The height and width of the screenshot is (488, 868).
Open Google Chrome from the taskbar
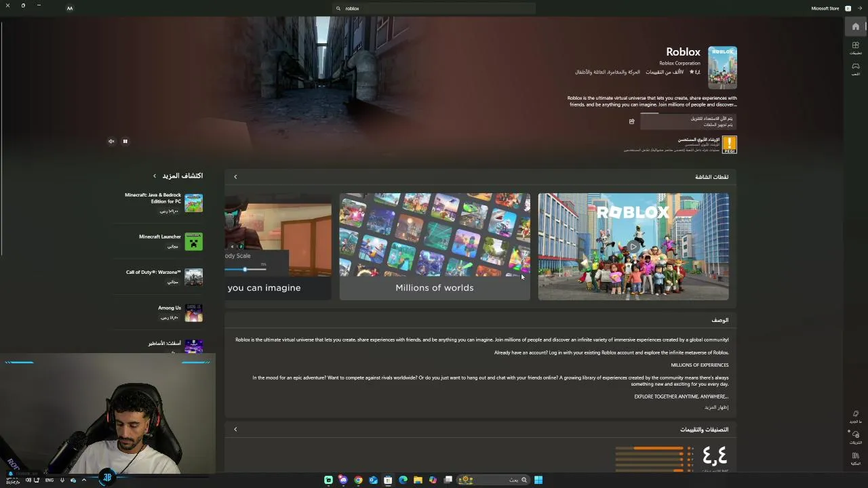358,480
